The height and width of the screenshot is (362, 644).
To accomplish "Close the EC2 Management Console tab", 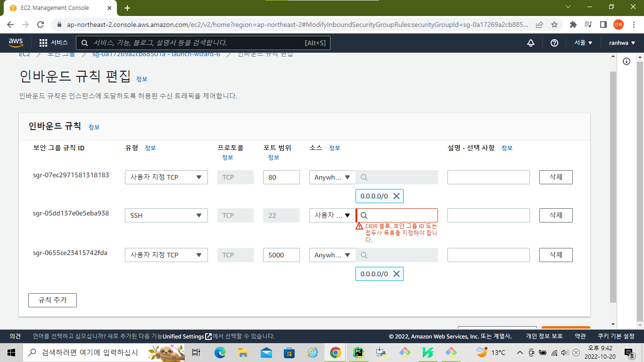I will [x=110, y=8].
